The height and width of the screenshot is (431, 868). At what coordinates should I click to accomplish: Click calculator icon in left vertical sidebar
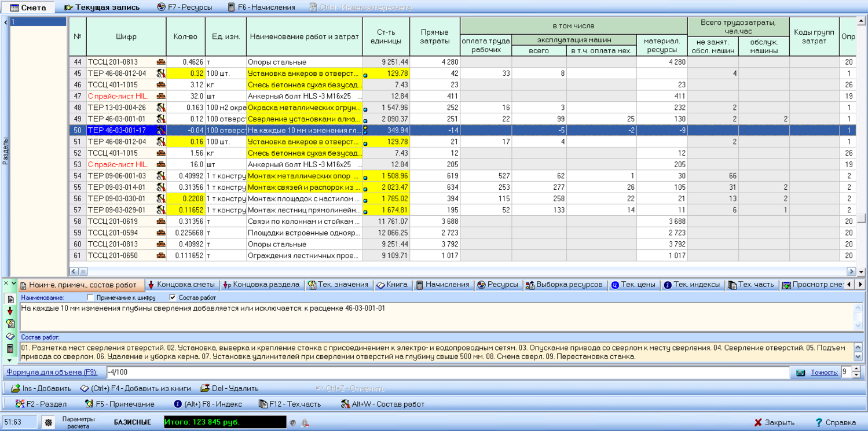point(10,349)
